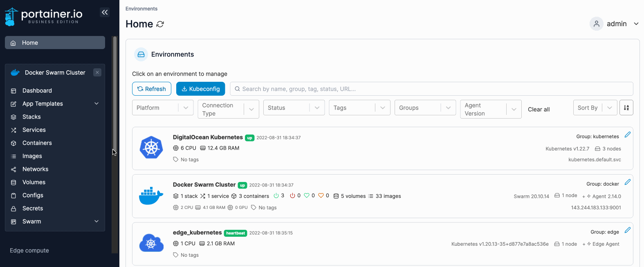Click the CPU icon in DigitalOcean row
The image size is (644, 267).
click(176, 148)
